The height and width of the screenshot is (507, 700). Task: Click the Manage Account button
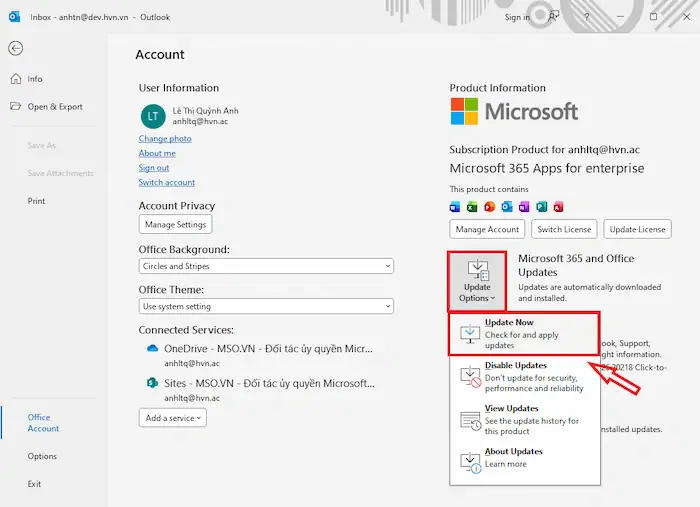click(487, 229)
